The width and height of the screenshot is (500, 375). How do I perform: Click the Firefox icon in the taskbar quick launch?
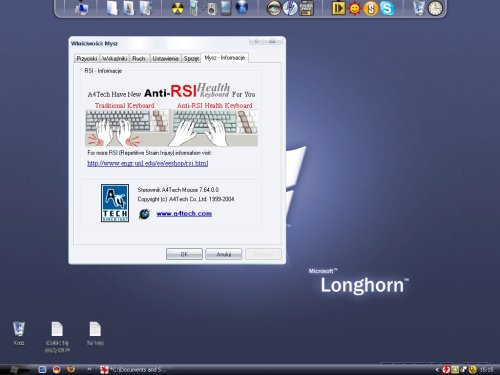click(70, 369)
